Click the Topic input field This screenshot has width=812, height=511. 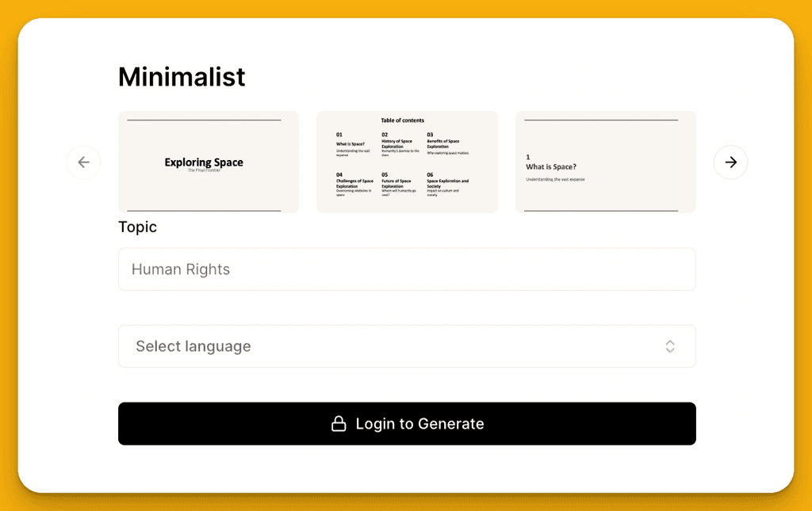(407, 269)
